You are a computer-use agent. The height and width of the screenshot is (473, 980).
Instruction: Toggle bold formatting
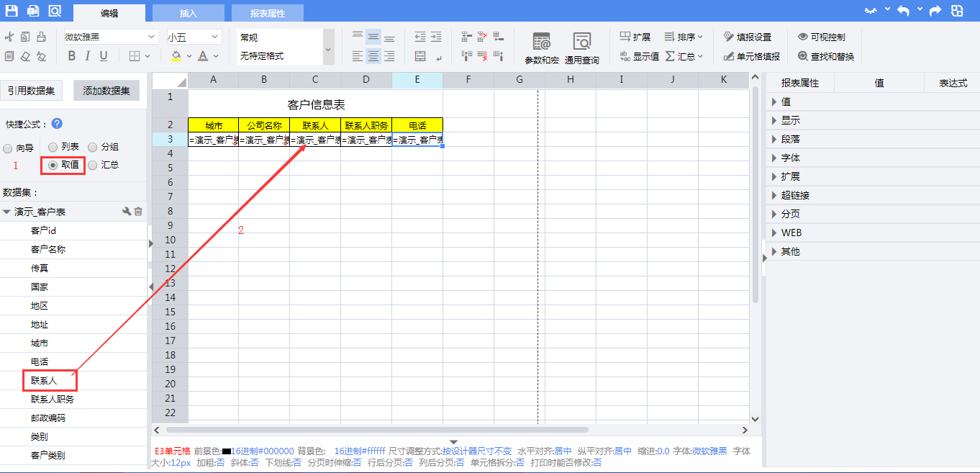click(x=71, y=56)
